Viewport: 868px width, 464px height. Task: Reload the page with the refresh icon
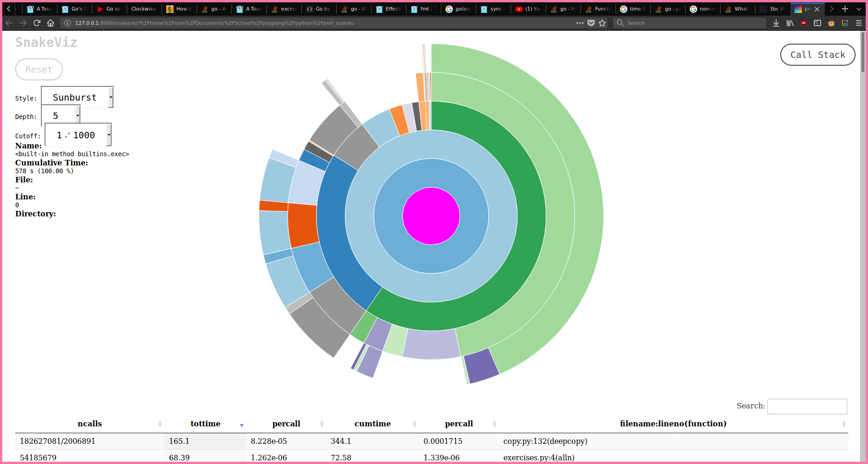click(x=37, y=23)
